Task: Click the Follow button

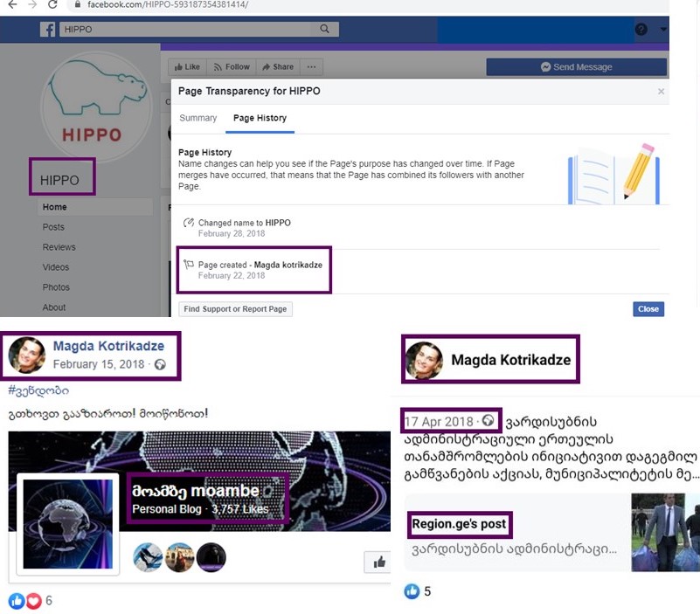Action: pyautogui.click(x=232, y=67)
